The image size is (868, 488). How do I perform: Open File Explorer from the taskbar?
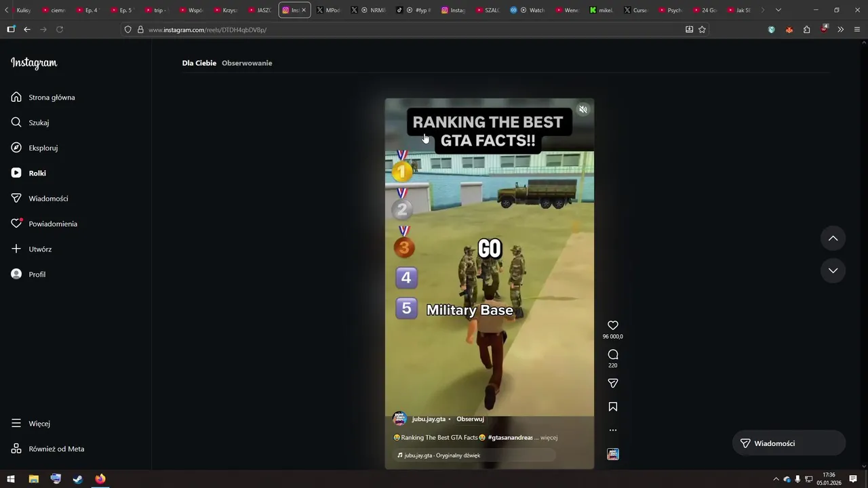click(33, 479)
